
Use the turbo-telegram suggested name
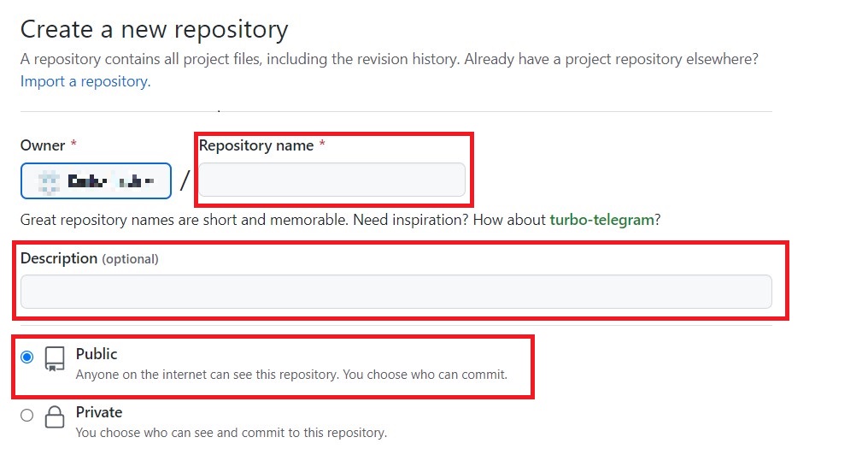(601, 220)
